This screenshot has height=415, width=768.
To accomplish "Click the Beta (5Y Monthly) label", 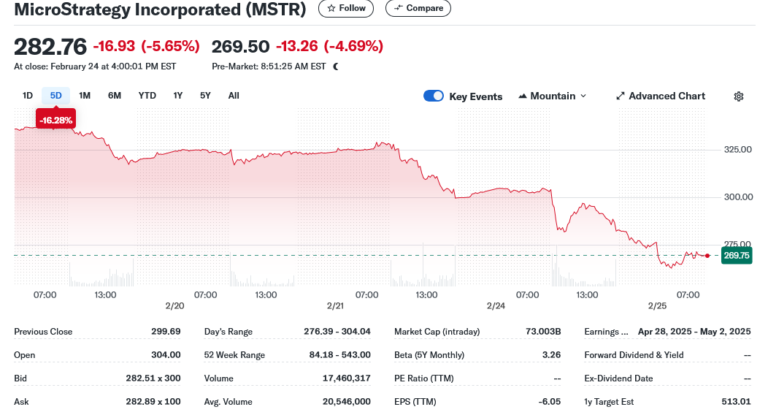I will pyautogui.click(x=429, y=355).
